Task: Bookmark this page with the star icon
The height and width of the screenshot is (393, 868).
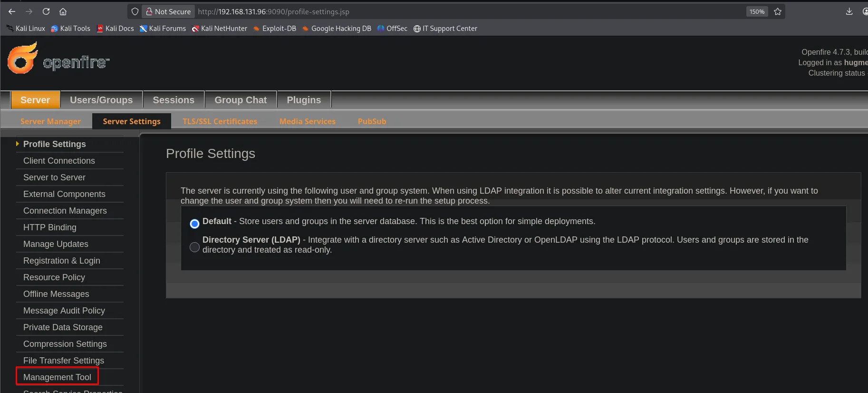Action: (x=778, y=11)
